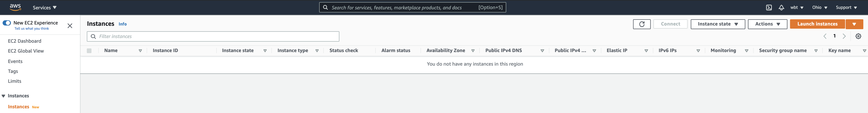The height and width of the screenshot is (113, 868).
Task: Open table preferences gear icon
Action: click(x=858, y=36)
